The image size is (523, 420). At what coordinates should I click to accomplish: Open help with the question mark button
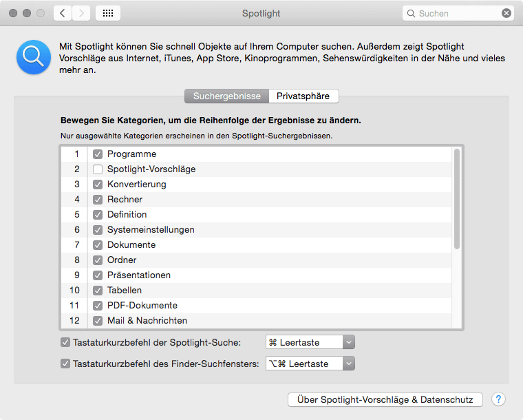point(498,399)
